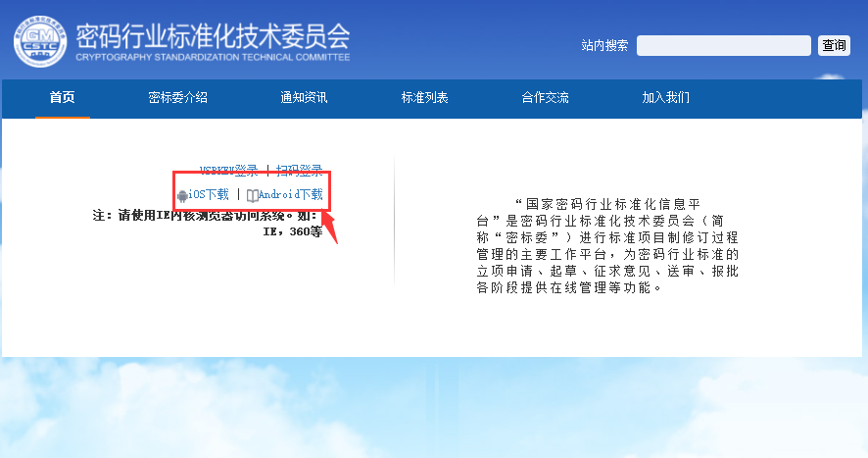Click the 站内搜索 label
The width and height of the screenshot is (868, 458).
[604, 45]
